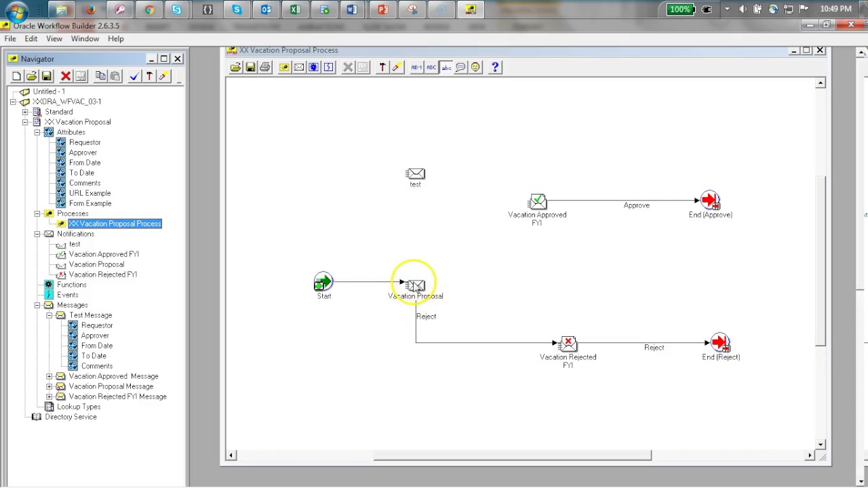868x488 pixels.
Task: Select the End (Approve) node
Action: [x=710, y=201]
